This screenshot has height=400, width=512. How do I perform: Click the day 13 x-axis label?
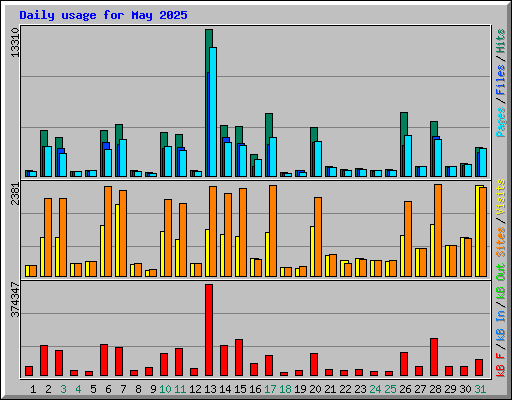tap(210, 389)
